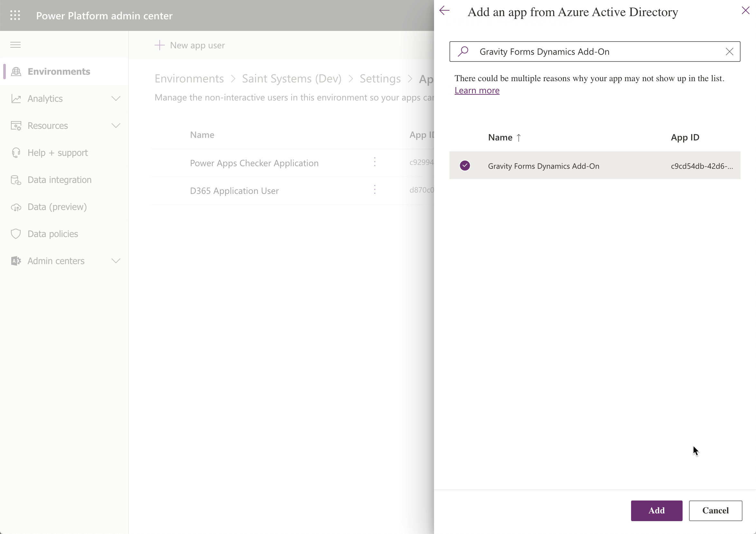The image size is (756, 534).
Task: Click app ID c9cd54db-42d6-...
Action: point(702,166)
